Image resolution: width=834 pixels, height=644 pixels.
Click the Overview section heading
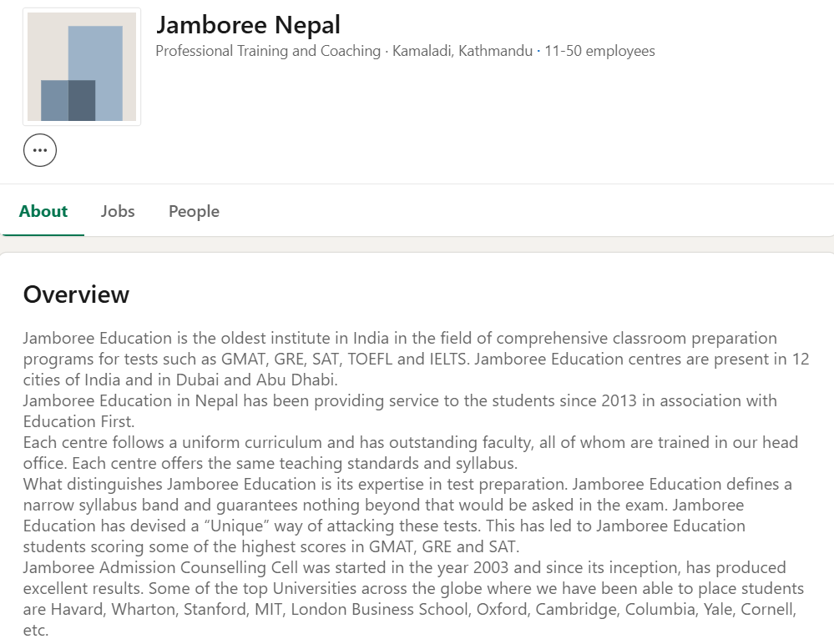pyautogui.click(x=76, y=294)
